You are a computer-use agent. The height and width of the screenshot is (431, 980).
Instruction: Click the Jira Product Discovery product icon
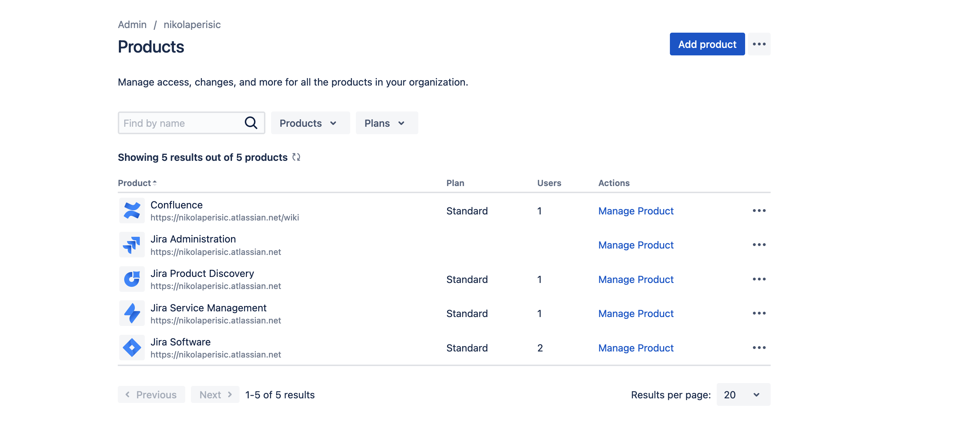point(132,279)
